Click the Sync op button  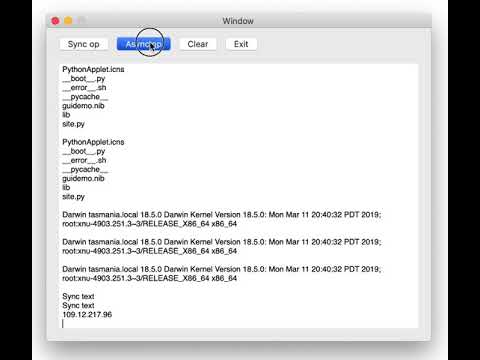click(x=83, y=44)
